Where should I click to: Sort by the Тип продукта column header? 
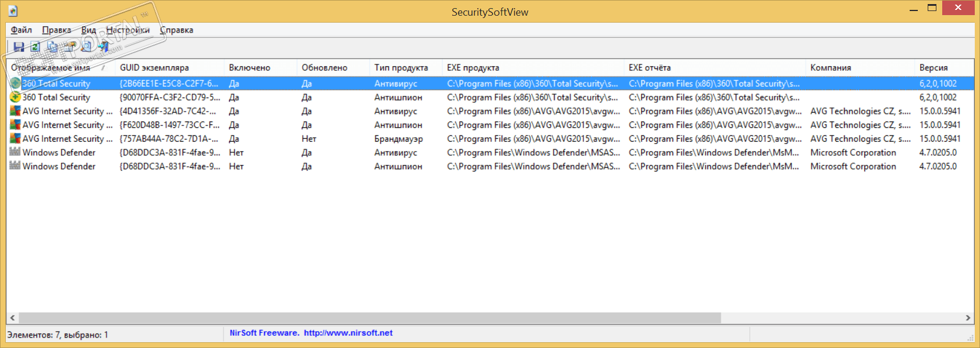(x=401, y=68)
